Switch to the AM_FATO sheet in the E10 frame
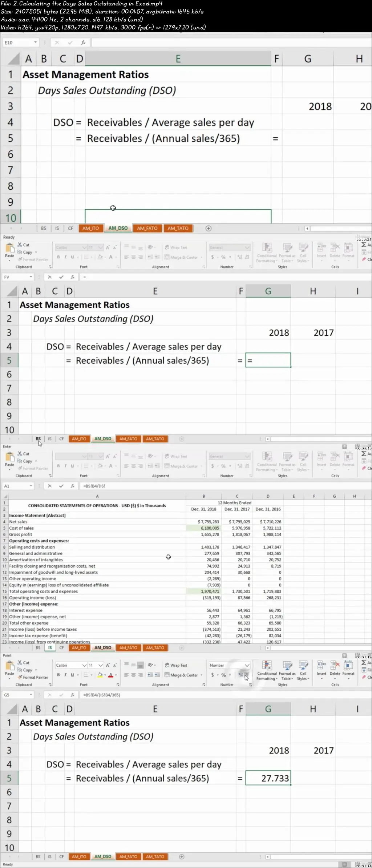 tap(147, 229)
